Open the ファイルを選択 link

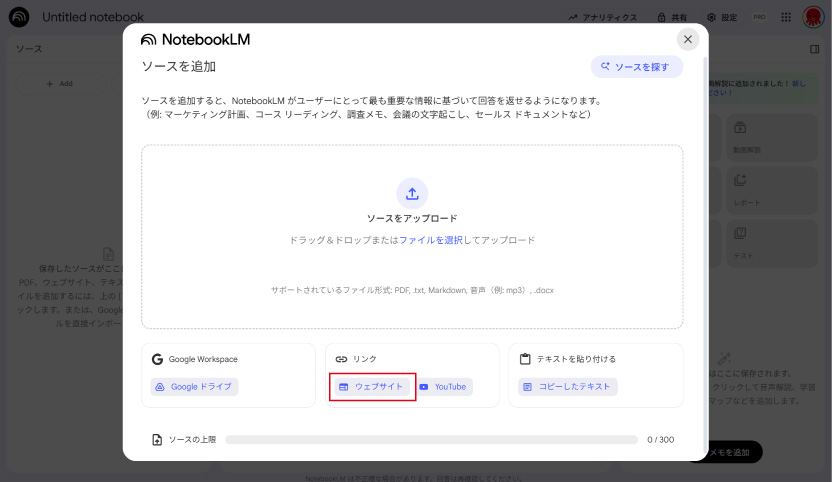[430, 240]
